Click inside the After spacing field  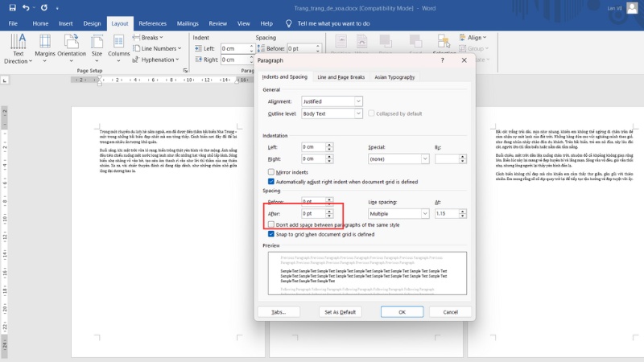[312, 214]
